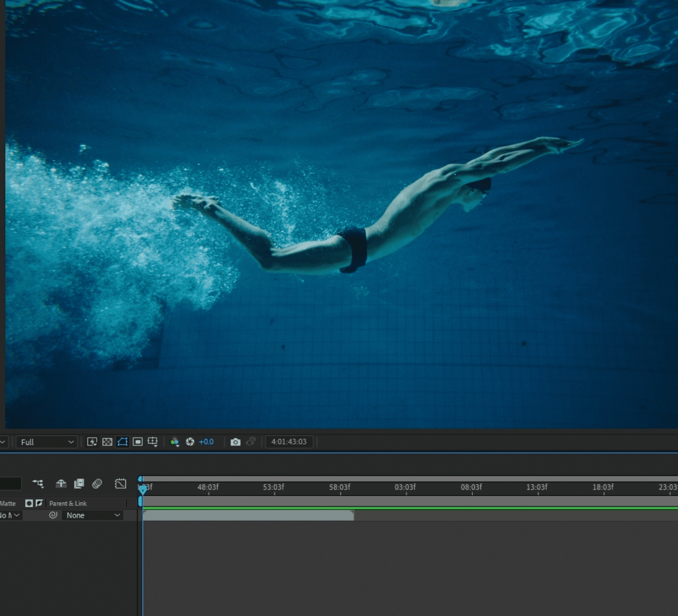Image resolution: width=678 pixels, height=616 pixels.
Task: Click the Parent & Link column header
Action: pyautogui.click(x=68, y=503)
